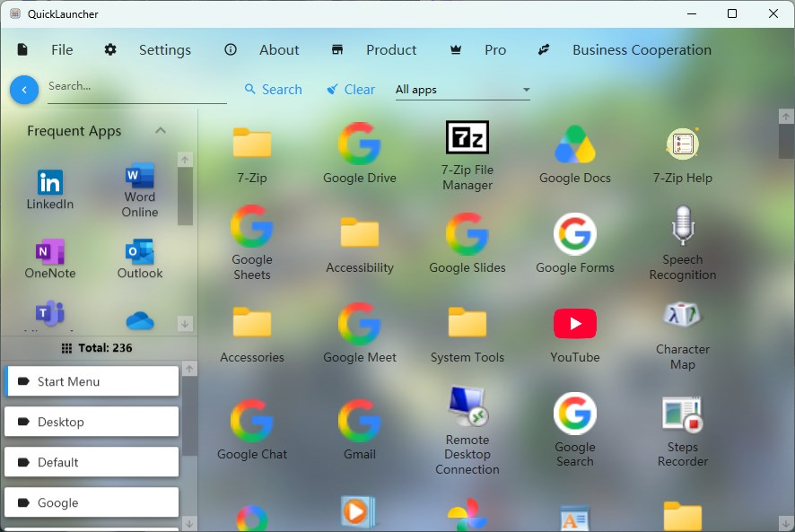Open the pinwheel Photos icon
Screen dimensions: 795x532
[467, 514]
